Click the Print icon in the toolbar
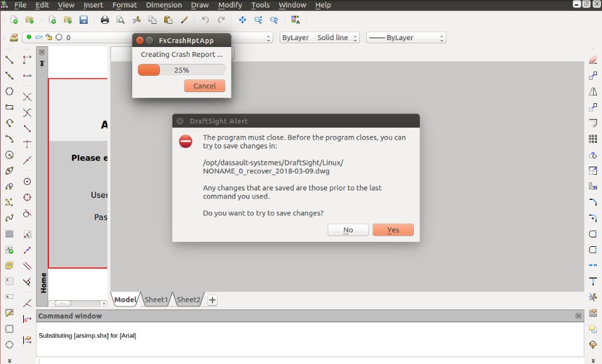602x364 pixels. (105, 20)
